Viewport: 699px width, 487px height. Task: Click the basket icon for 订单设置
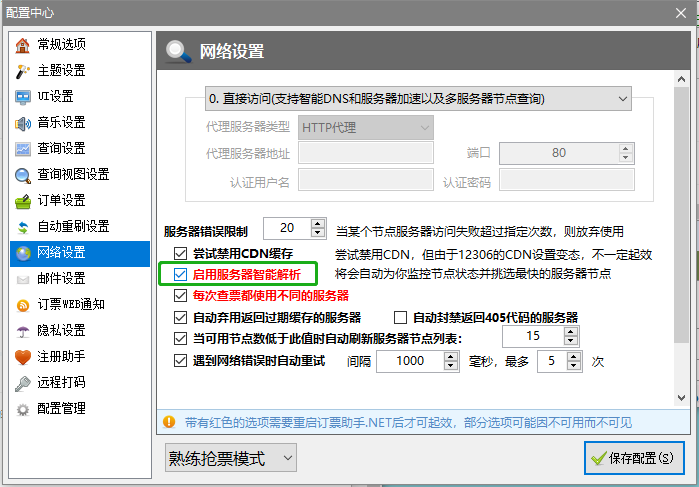coord(23,201)
